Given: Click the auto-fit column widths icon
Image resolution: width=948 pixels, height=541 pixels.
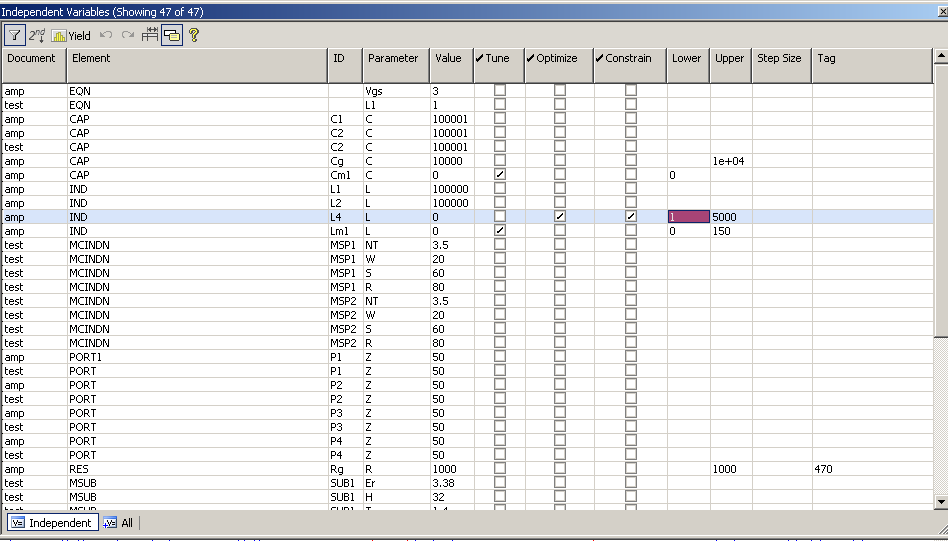Looking at the screenshot, I should pyautogui.click(x=150, y=35).
